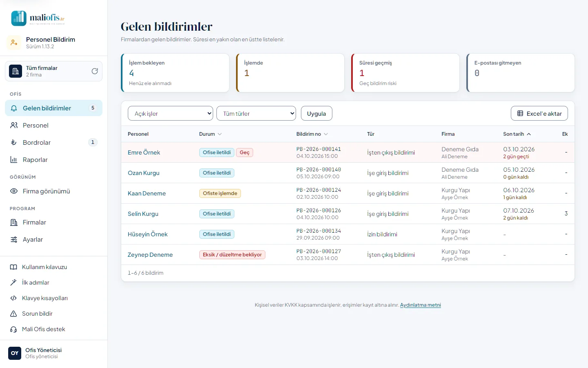Viewport: 588px width, 368px height.
Task: Click the magic wand icon beside İlk adımlar
Action: point(13,283)
